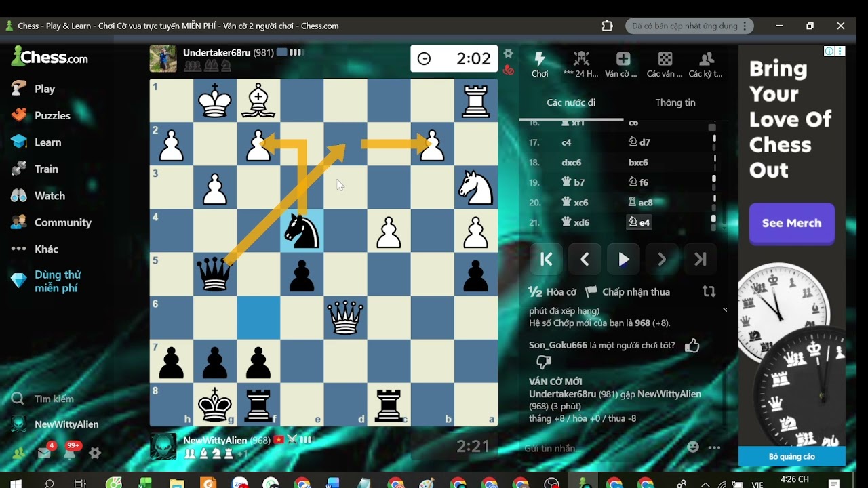The width and height of the screenshot is (868, 488).
Task: Jump to last move button
Action: point(701,260)
